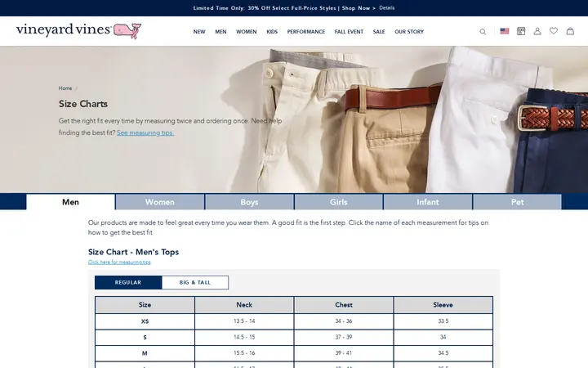
Task: Switch to the Girls size chart tab
Action: (x=339, y=202)
